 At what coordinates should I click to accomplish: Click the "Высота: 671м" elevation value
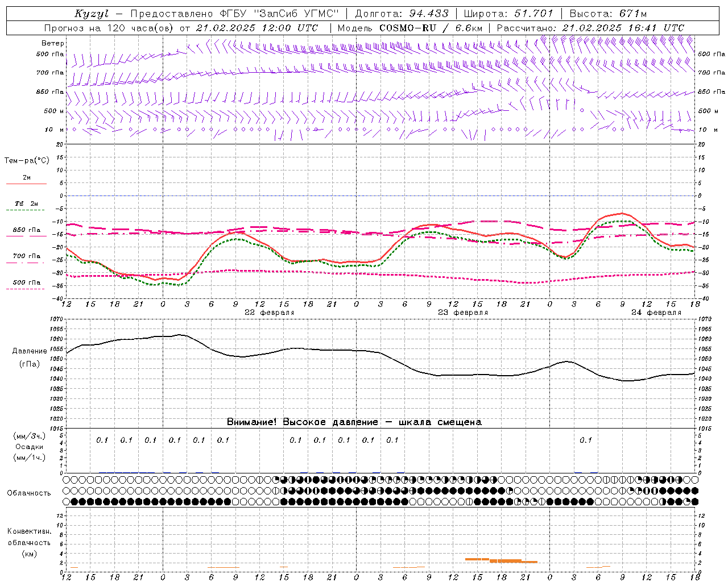[608, 14]
